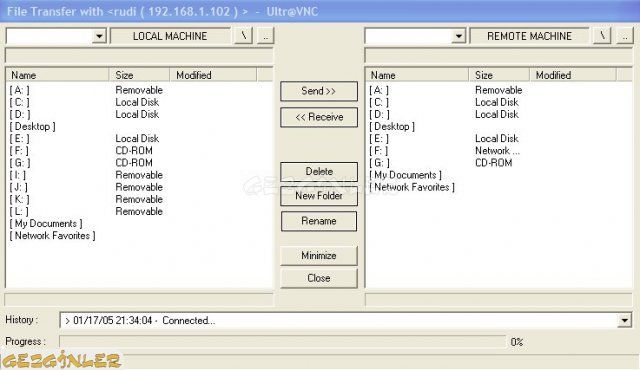This screenshot has height=370, width=640.
Task: Select local removable drive [ J: ]
Action: 19,188
